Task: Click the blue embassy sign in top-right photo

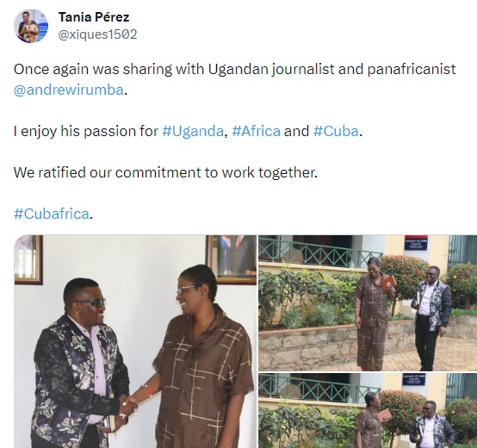Action: click(x=416, y=245)
